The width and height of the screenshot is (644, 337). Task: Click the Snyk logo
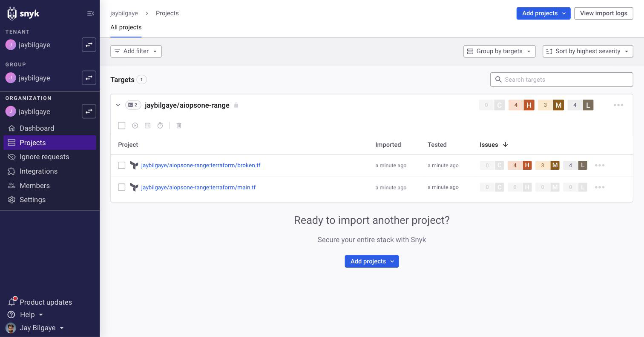23,13
